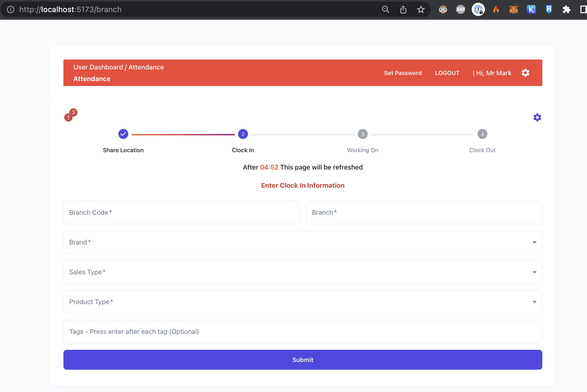The width and height of the screenshot is (587, 392).
Task: Select the Clock Out step
Action: pos(482,134)
